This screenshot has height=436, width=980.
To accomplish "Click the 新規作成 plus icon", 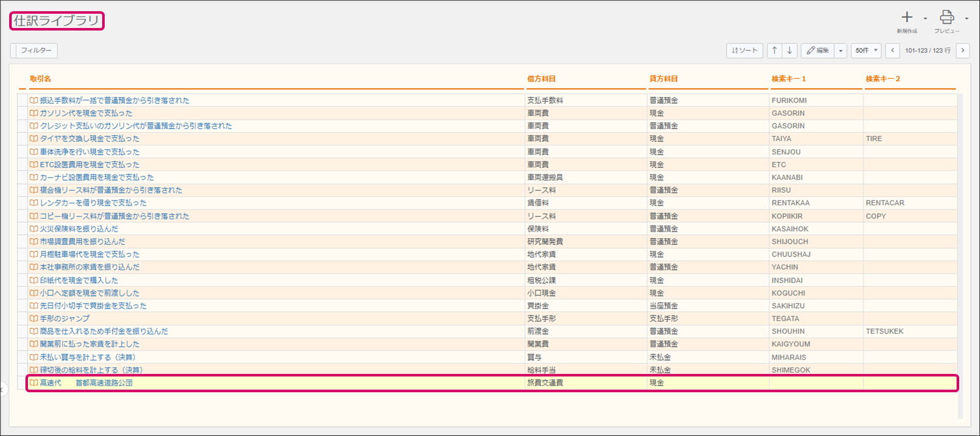I will 907,18.
